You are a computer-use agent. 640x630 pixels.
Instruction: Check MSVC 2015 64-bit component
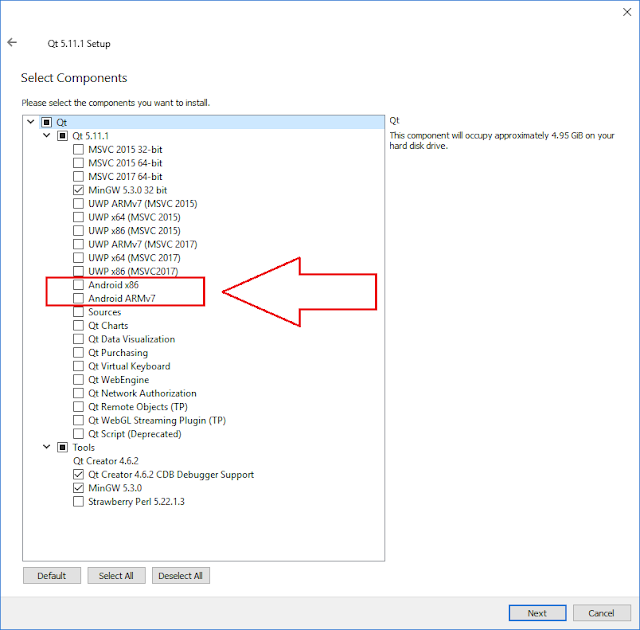pos(78,163)
